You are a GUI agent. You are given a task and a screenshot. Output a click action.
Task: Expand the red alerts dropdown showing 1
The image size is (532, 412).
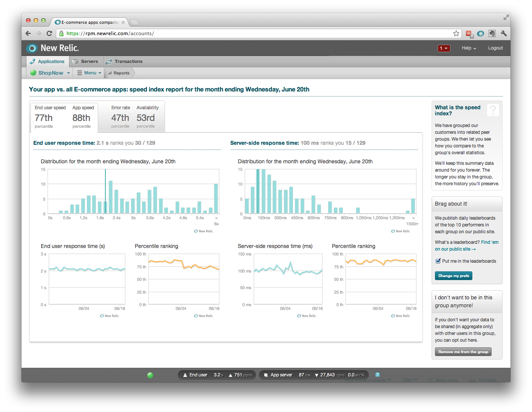tap(444, 48)
